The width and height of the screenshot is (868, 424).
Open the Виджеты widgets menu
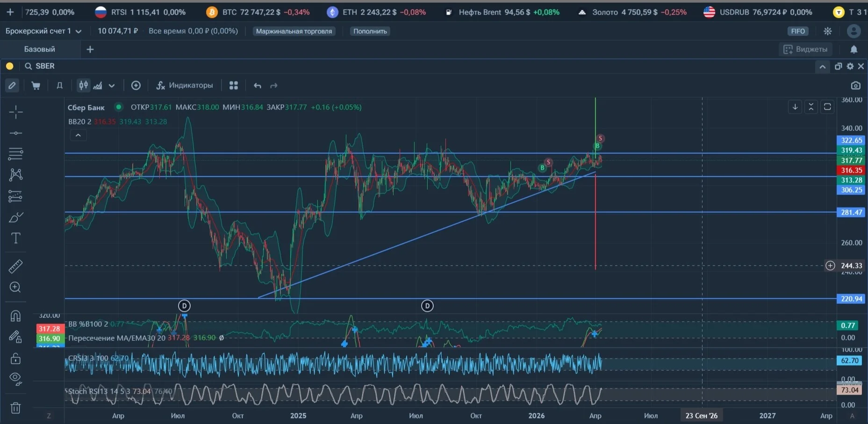(x=805, y=49)
